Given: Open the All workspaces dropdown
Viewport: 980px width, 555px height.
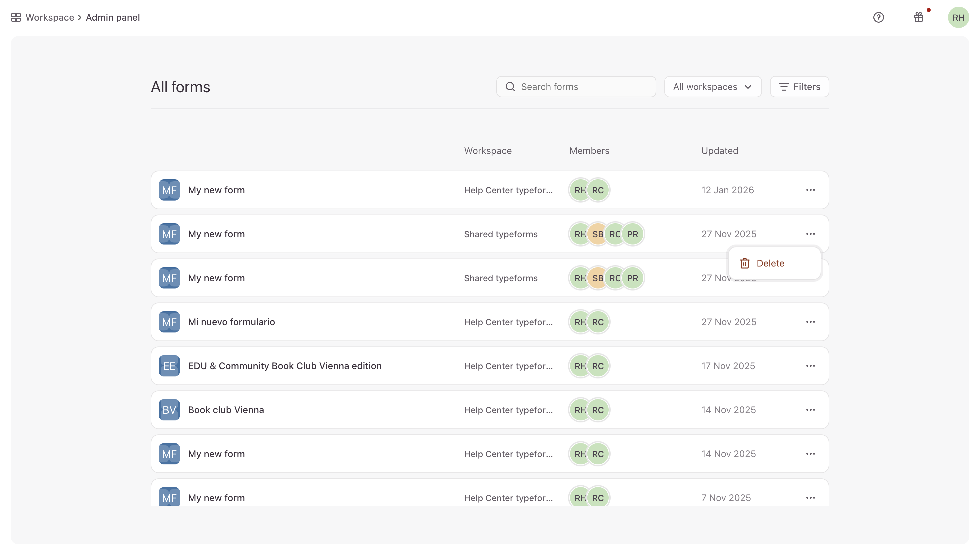Looking at the screenshot, I should pos(712,87).
